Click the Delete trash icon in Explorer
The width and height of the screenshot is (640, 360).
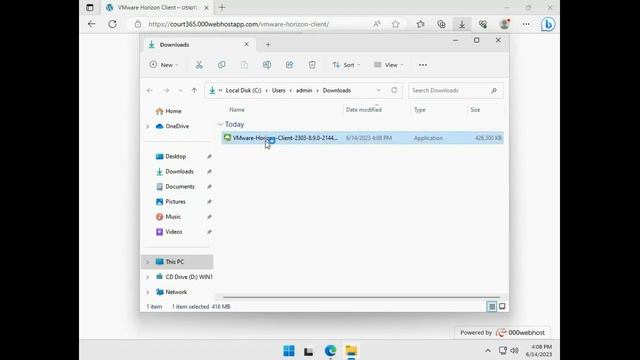coord(312,65)
